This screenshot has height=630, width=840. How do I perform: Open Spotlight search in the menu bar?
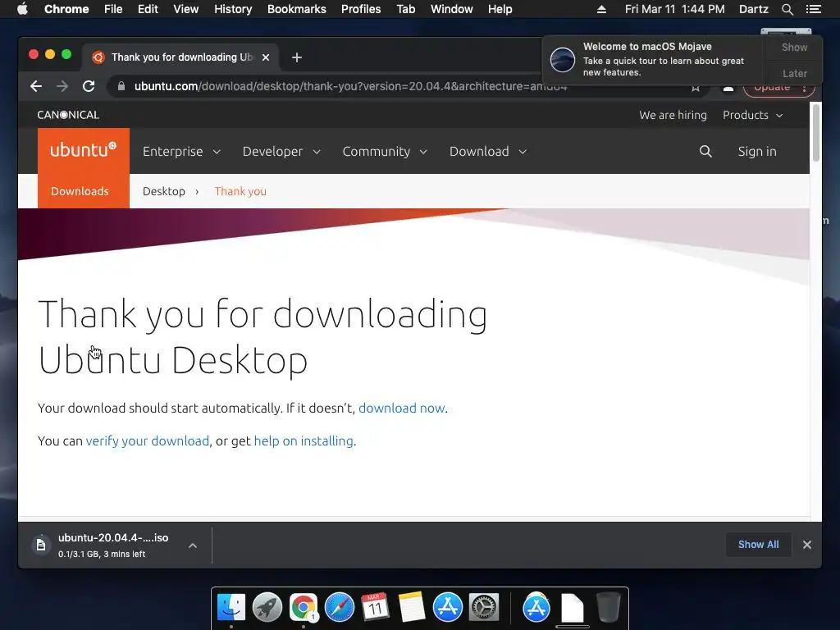(787, 9)
